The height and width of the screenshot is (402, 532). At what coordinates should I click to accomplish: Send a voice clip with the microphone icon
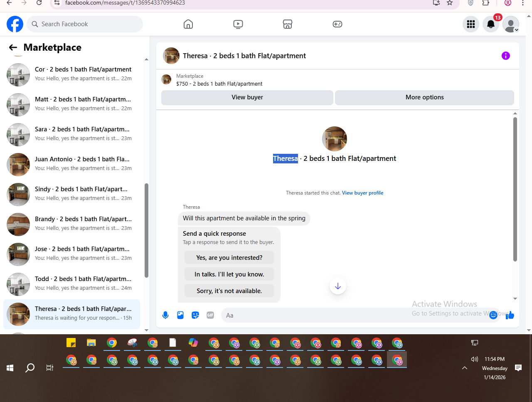(165, 315)
